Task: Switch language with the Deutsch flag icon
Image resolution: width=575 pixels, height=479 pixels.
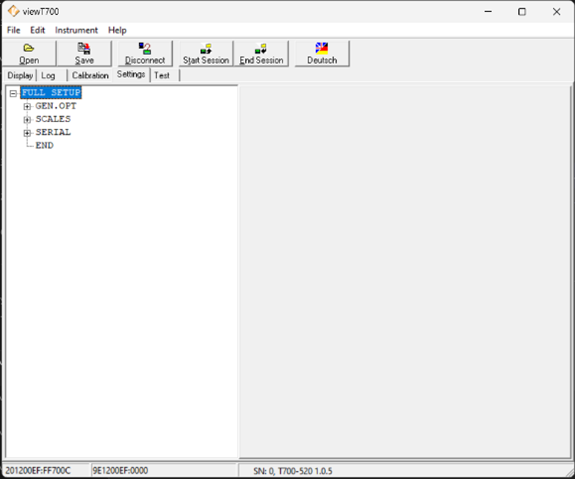Action: tap(322, 48)
